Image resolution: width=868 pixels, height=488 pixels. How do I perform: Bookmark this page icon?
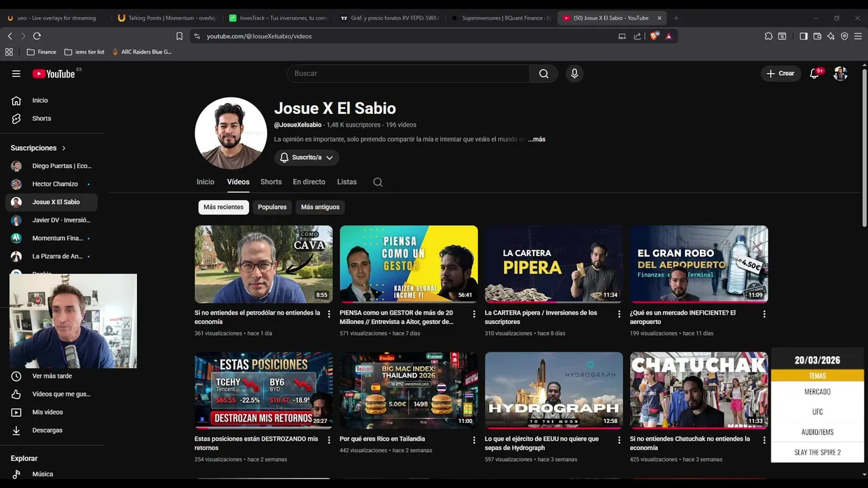180,36
